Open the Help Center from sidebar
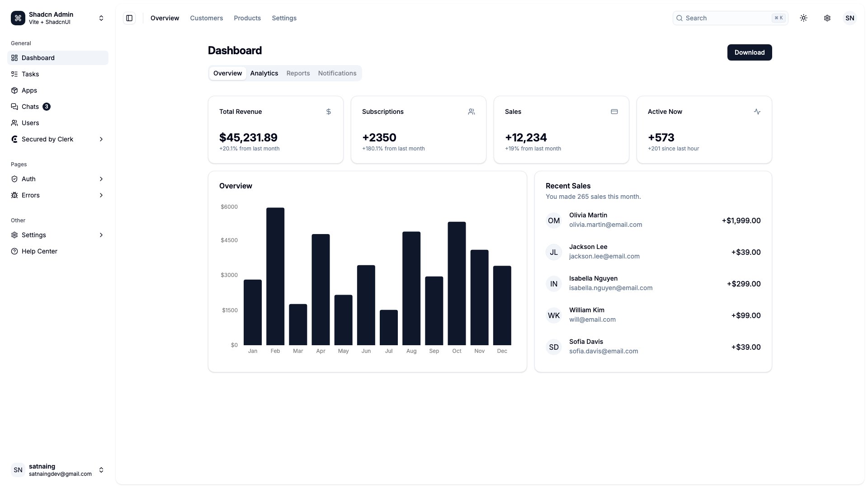Viewport: 868px width, 488px height. (39, 251)
